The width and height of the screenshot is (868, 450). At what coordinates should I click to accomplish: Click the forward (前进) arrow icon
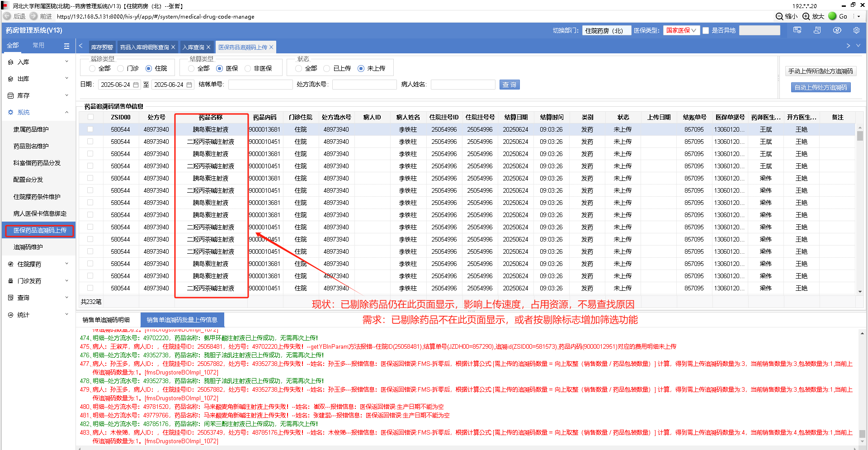coord(34,16)
